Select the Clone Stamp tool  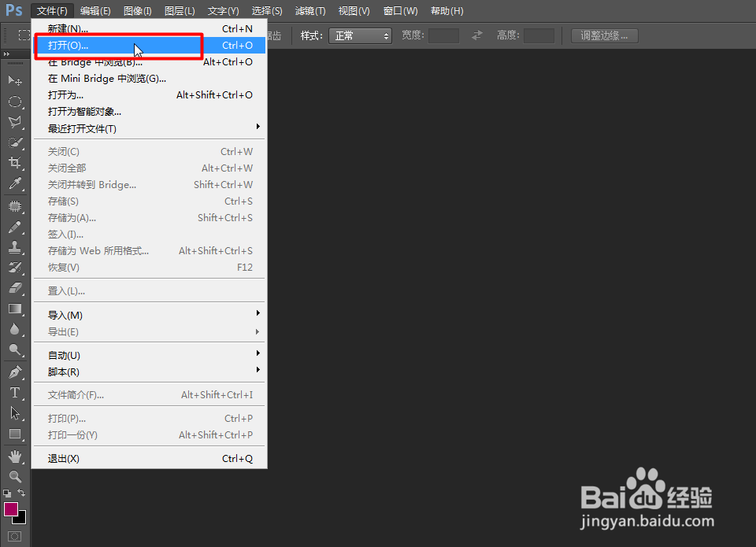coord(15,247)
